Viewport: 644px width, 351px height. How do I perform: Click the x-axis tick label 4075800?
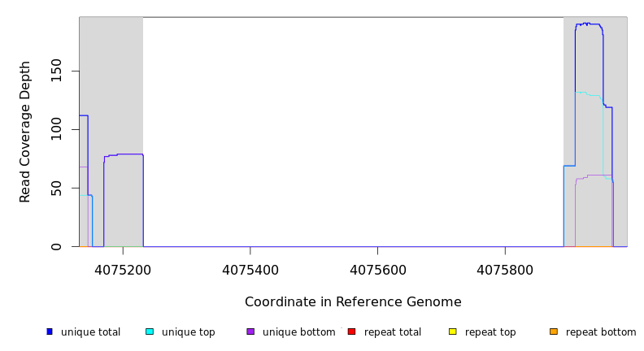click(x=505, y=269)
